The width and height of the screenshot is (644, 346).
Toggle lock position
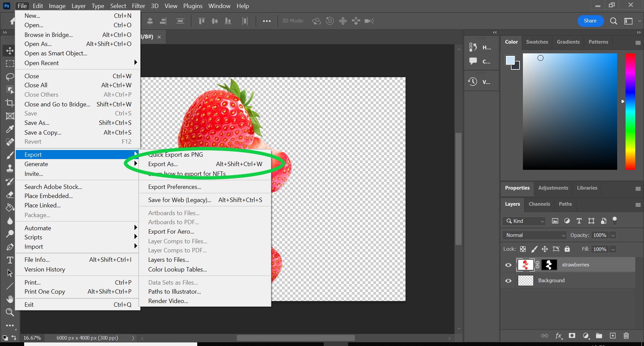point(545,249)
